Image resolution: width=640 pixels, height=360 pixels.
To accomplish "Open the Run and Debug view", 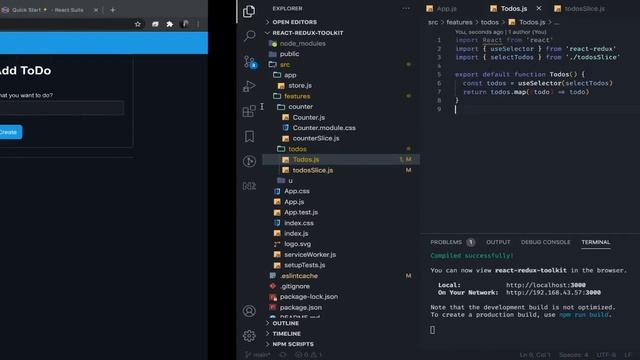I will (249, 87).
